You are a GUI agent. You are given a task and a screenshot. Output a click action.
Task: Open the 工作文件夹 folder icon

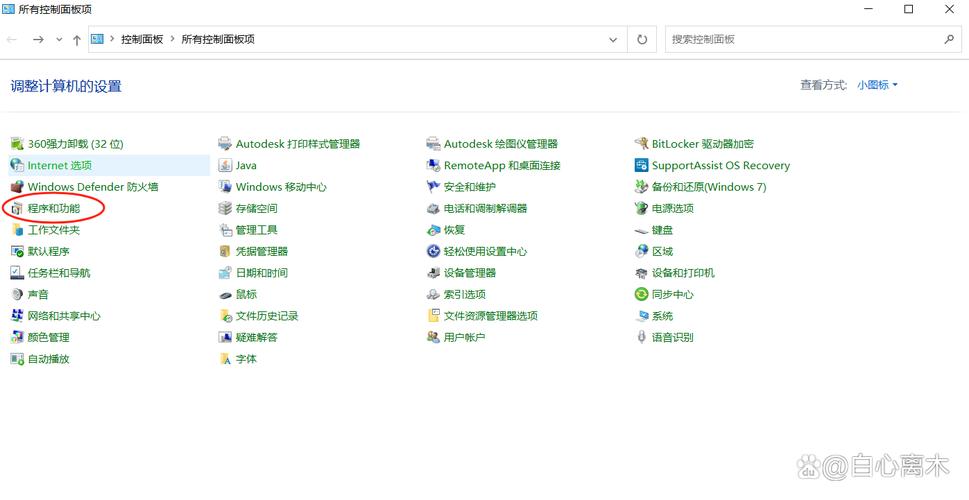point(17,230)
